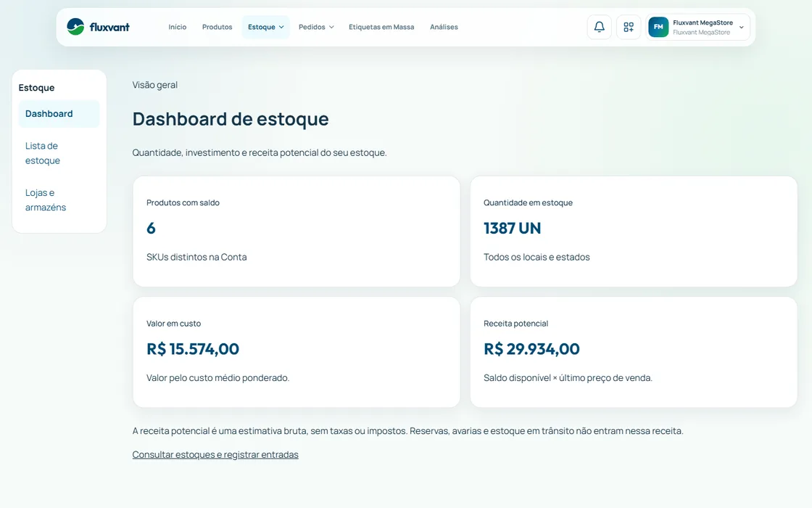Click the receita potencial estimate note
The width and height of the screenshot is (812, 508).
[407, 431]
